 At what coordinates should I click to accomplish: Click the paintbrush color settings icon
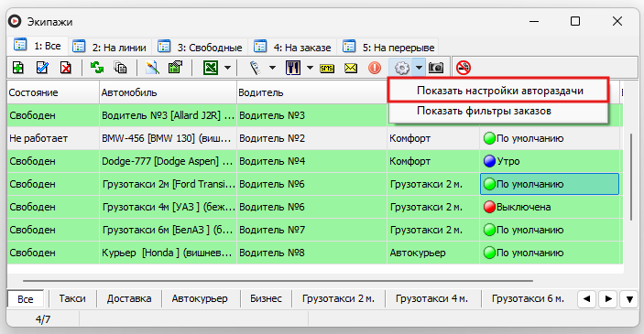152,68
